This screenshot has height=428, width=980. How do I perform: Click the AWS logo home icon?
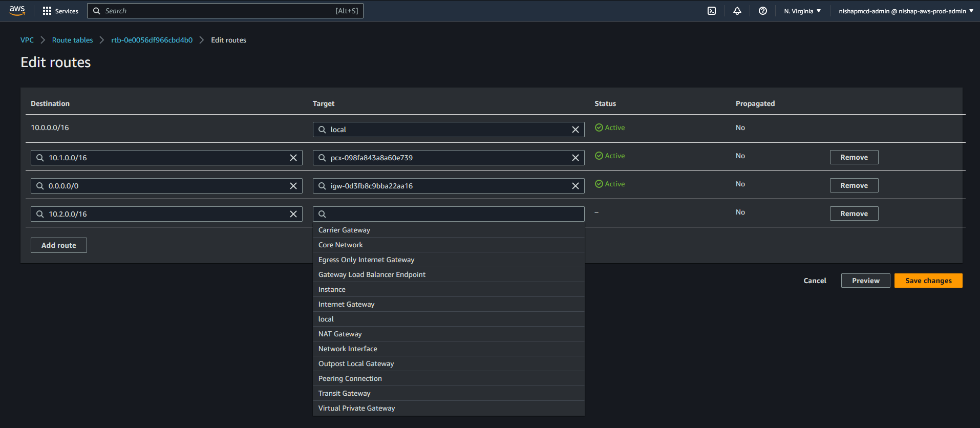(17, 11)
